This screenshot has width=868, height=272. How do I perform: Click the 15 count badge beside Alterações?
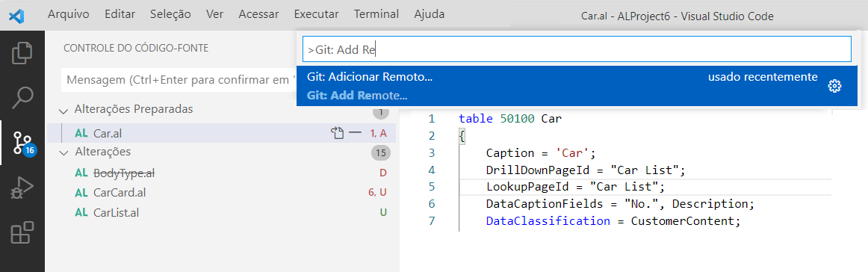pyautogui.click(x=380, y=152)
